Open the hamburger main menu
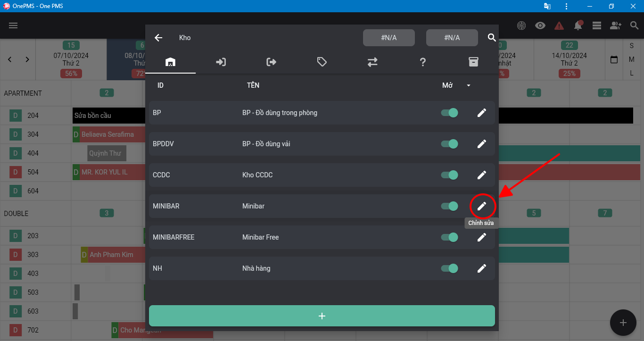 pyautogui.click(x=13, y=25)
